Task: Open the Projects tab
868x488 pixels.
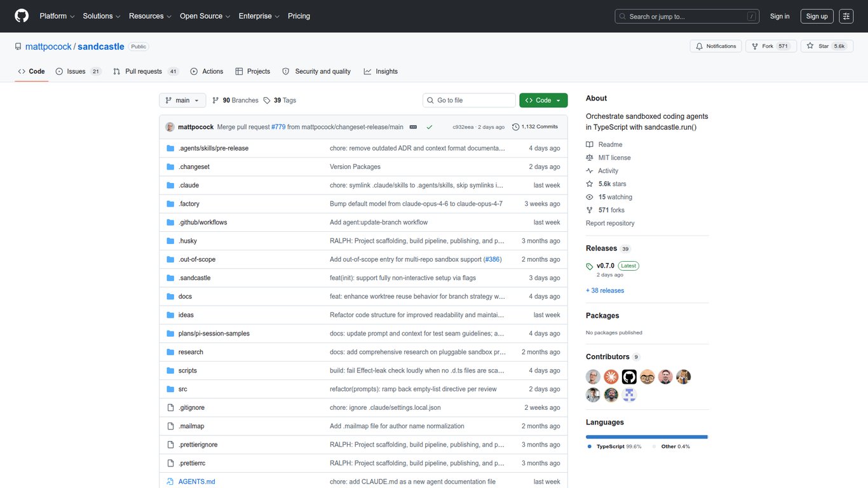Action: [x=253, y=72]
